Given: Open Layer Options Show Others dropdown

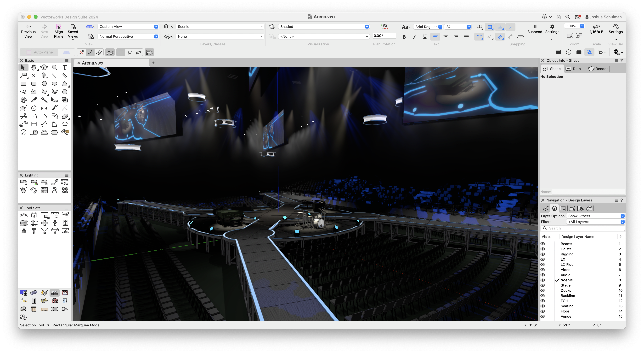Looking at the screenshot, I should (596, 216).
